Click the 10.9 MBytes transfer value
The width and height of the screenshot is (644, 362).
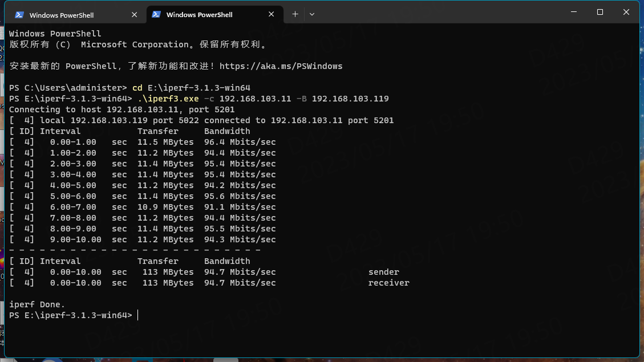click(165, 207)
